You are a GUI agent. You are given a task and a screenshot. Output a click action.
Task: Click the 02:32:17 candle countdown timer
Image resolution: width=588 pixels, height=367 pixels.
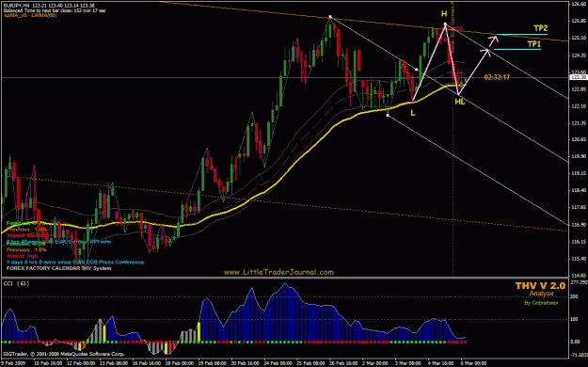[x=497, y=77]
